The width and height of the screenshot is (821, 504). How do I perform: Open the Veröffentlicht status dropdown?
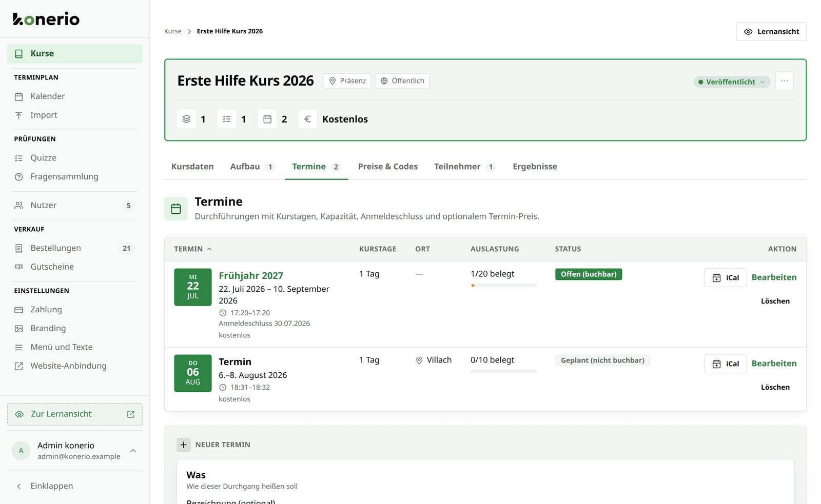tap(732, 82)
